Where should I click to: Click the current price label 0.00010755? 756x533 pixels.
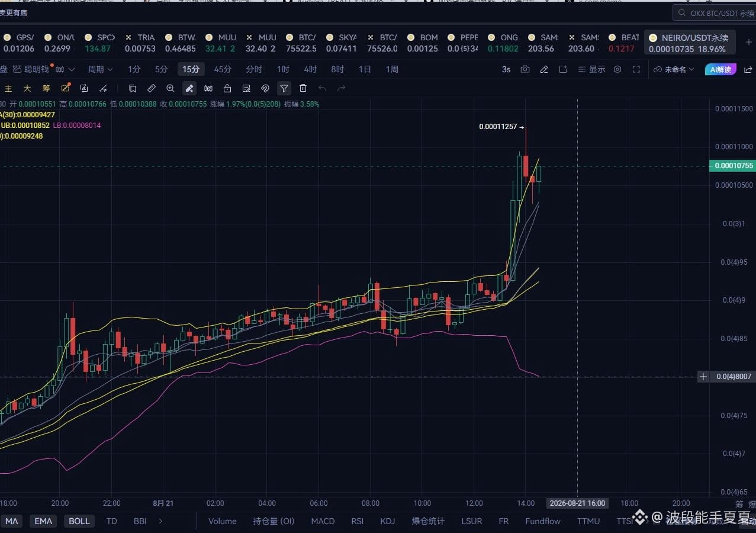(x=732, y=166)
